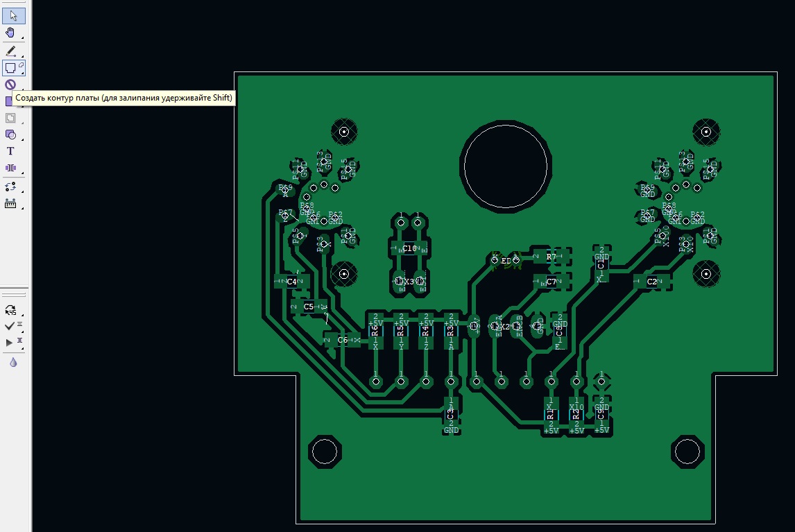
Task: Select capacitor C7 on the board
Action: 551,282
